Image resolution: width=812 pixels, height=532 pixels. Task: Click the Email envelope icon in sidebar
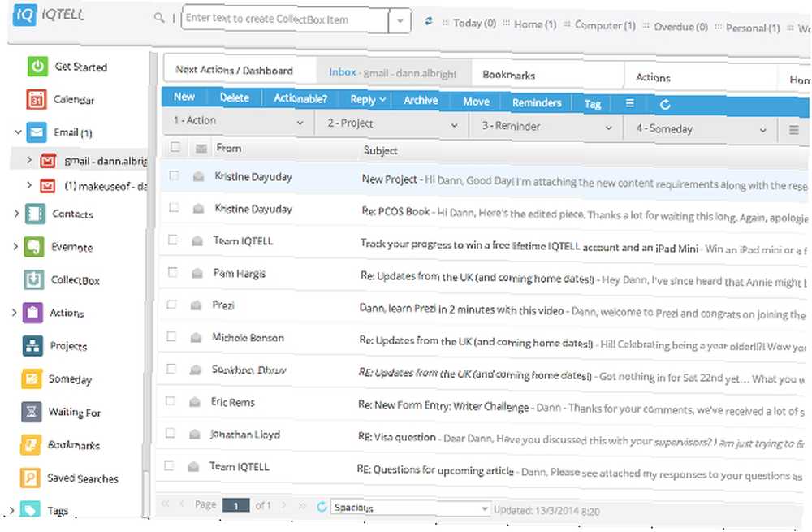point(37,132)
